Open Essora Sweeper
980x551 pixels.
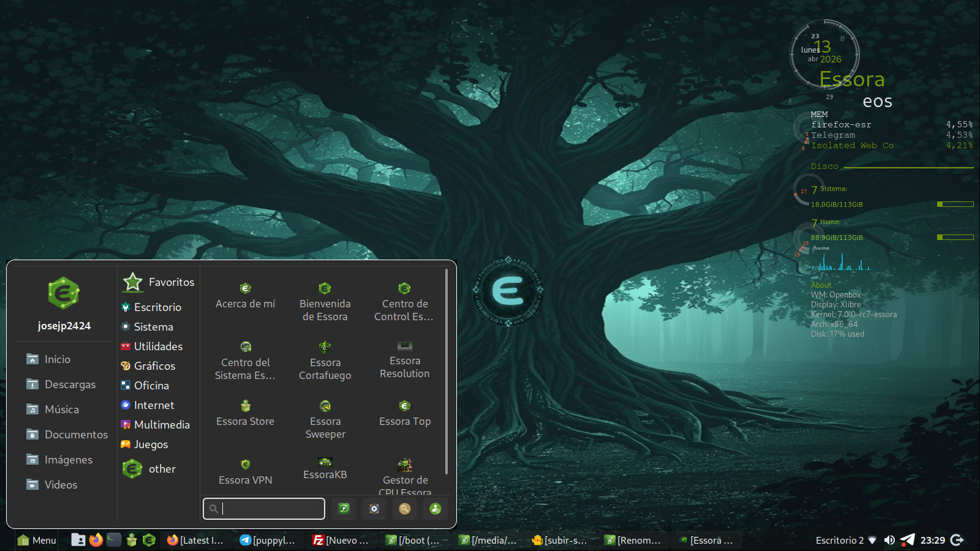[325, 420]
